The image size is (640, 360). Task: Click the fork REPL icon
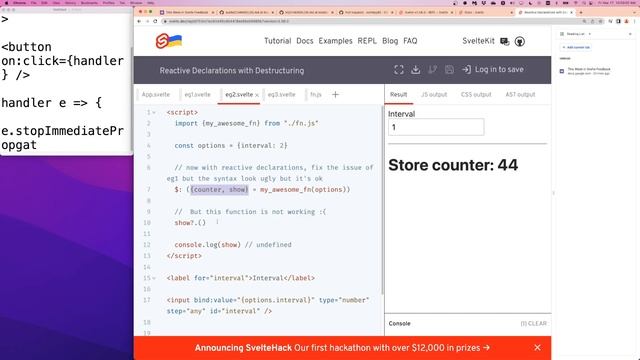coord(432,70)
